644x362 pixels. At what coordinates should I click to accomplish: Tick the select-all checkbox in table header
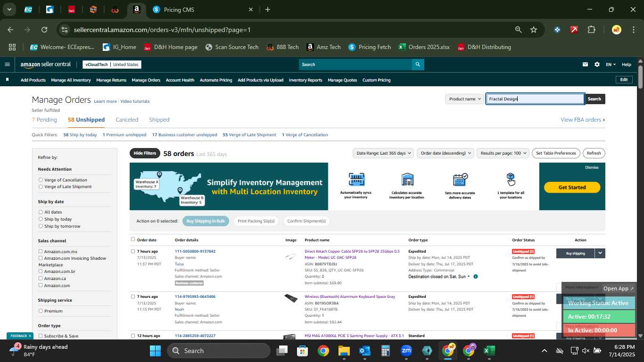click(x=133, y=239)
